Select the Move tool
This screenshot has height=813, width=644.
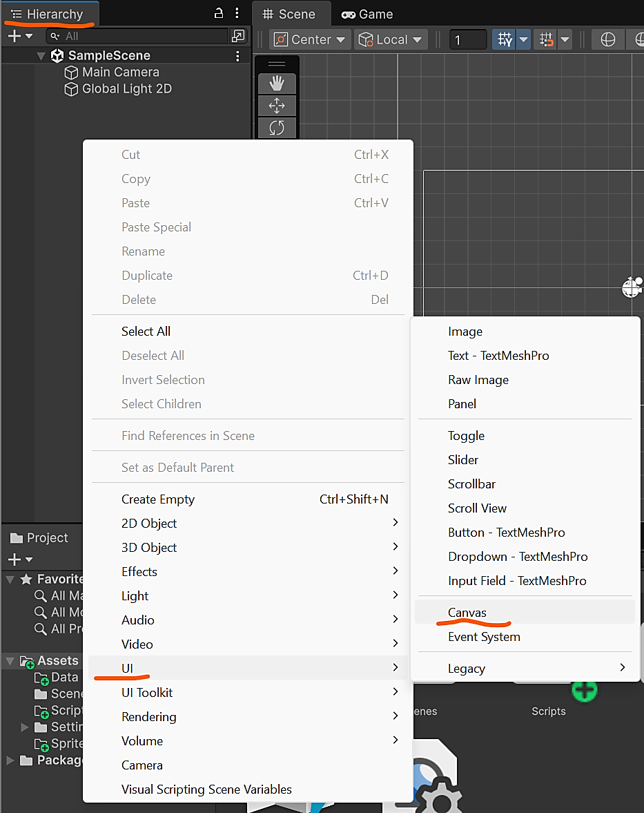tap(277, 106)
